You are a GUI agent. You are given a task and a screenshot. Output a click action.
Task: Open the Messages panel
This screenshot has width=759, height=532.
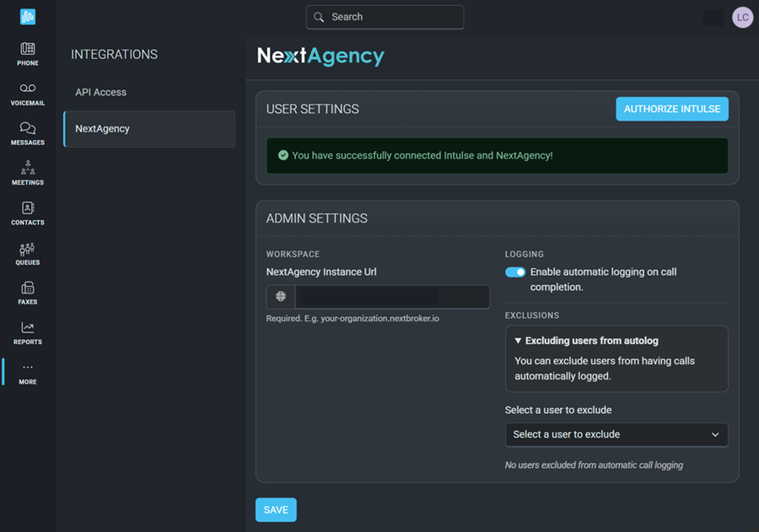pos(28,133)
